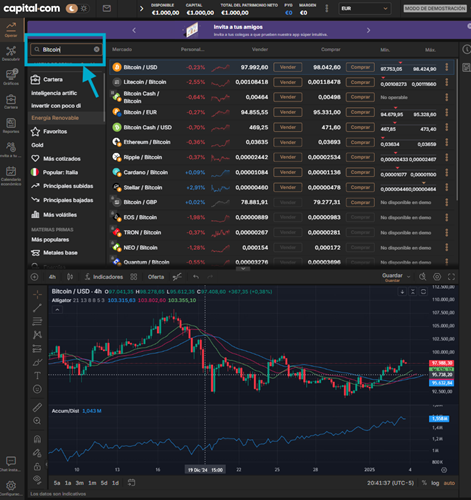
Task: Click Comprar for Ethereum / Bitcoin
Action: [360, 142]
